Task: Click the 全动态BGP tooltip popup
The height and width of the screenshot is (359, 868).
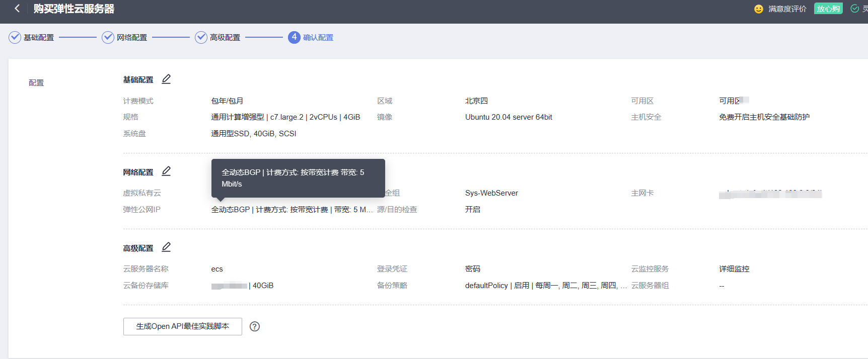Action: point(298,178)
